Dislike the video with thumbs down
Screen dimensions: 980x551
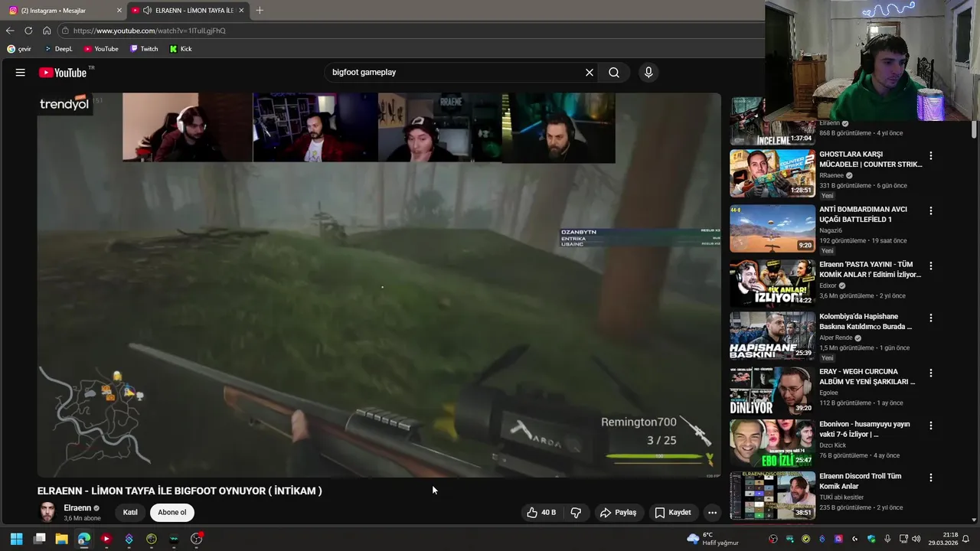[x=576, y=513]
